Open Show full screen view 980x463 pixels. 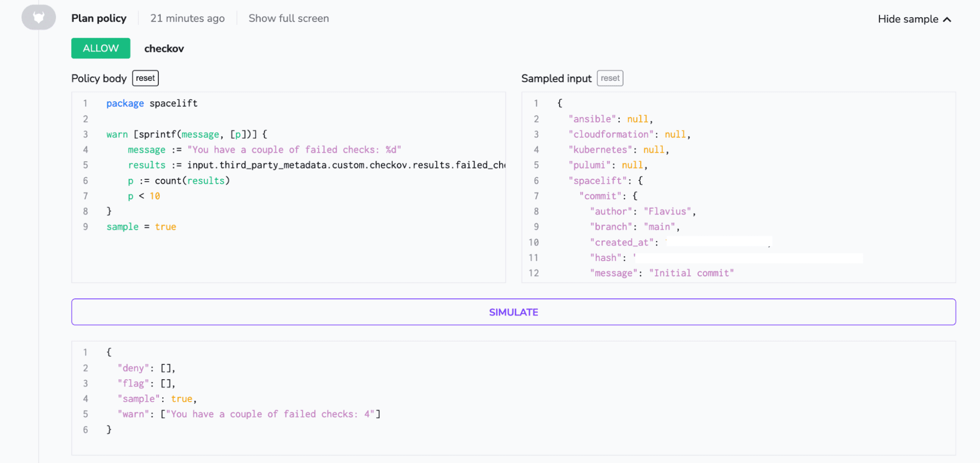pyautogui.click(x=288, y=18)
